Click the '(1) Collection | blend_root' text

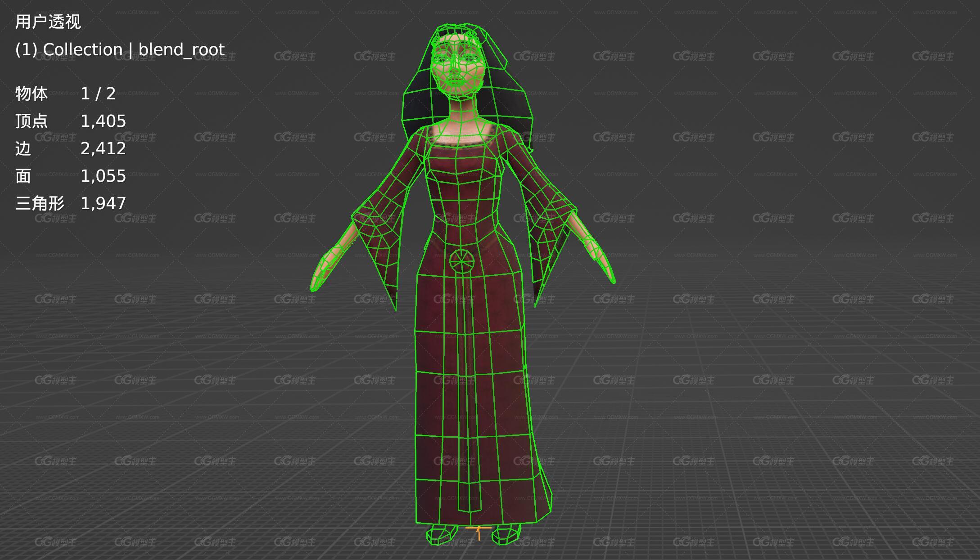(120, 49)
